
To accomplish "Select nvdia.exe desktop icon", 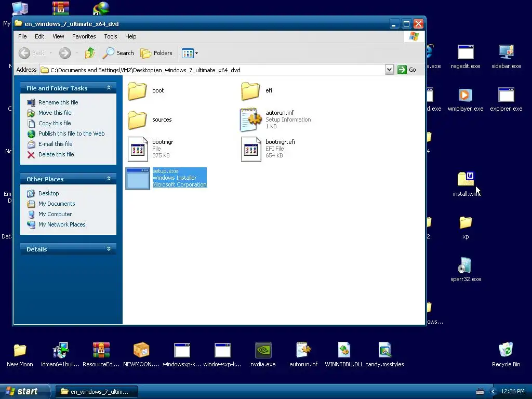I will (x=263, y=351).
